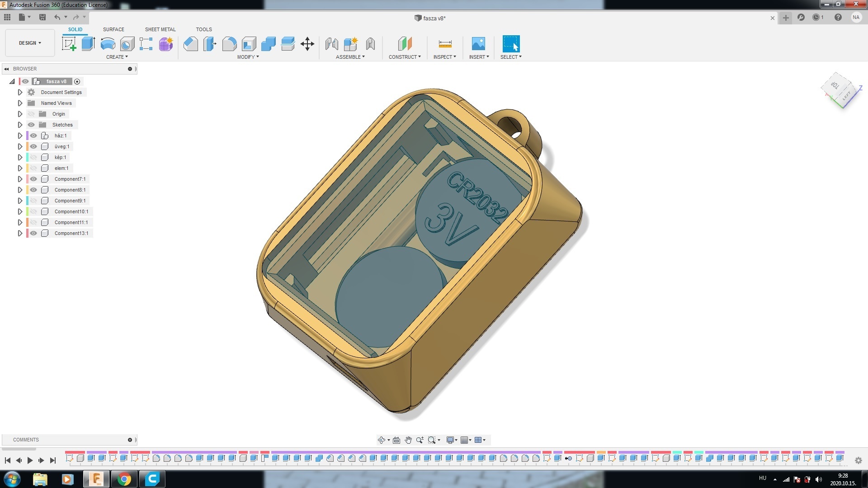
Task: Show the ház:1 component eye icon
Action: [x=33, y=136]
